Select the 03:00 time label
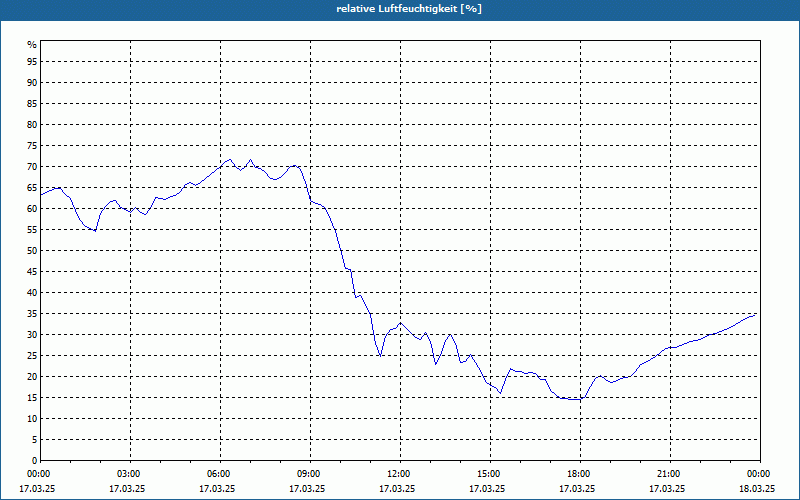Screen dimensions: 800x500 pos(130,474)
